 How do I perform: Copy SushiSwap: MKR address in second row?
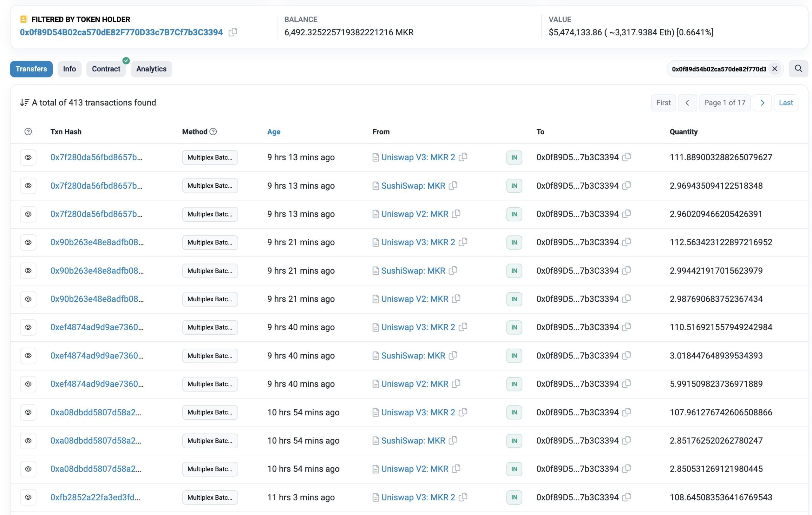pyautogui.click(x=454, y=185)
